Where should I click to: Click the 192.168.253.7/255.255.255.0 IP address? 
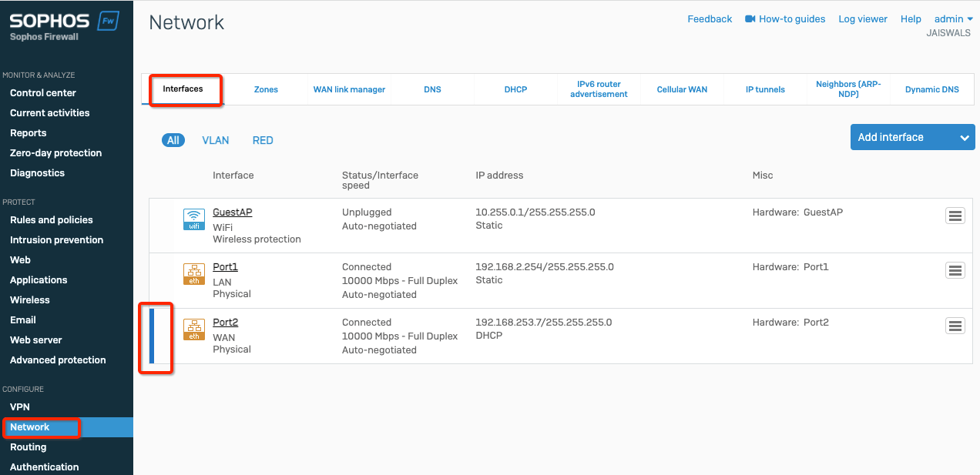point(544,323)
